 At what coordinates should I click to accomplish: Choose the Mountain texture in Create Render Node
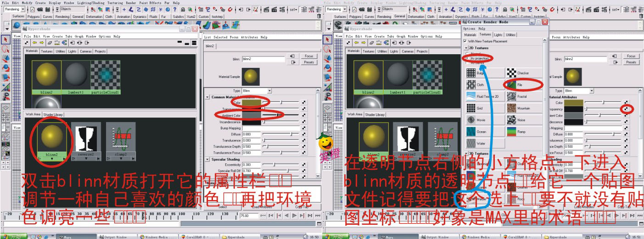525,108
